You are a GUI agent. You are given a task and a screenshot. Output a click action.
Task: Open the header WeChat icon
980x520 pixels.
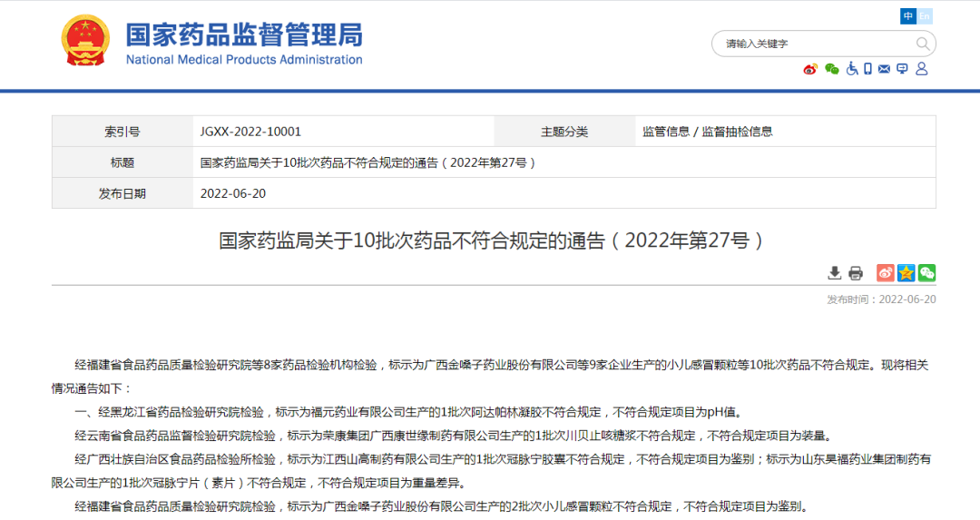[831, 69]
